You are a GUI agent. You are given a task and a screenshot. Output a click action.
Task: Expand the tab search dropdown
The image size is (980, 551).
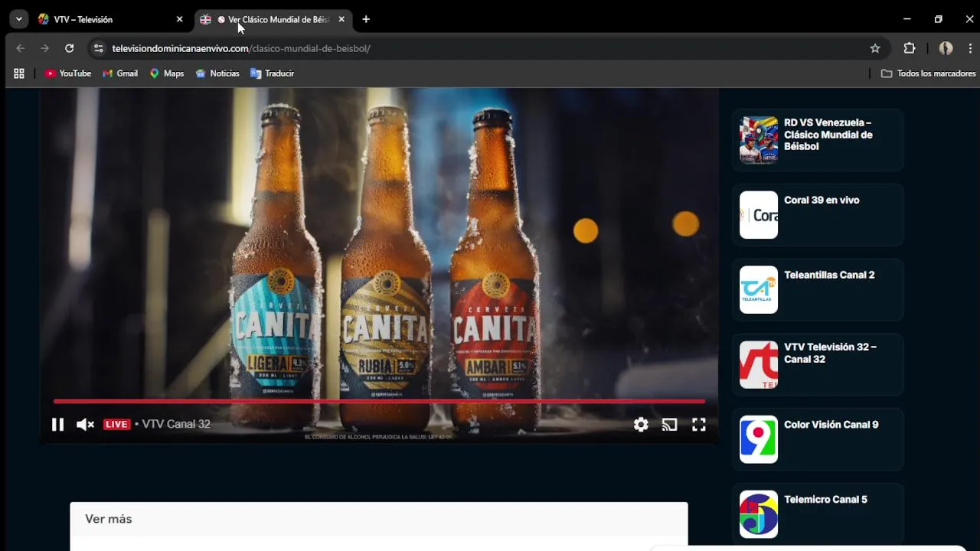[x=18, y=19]
